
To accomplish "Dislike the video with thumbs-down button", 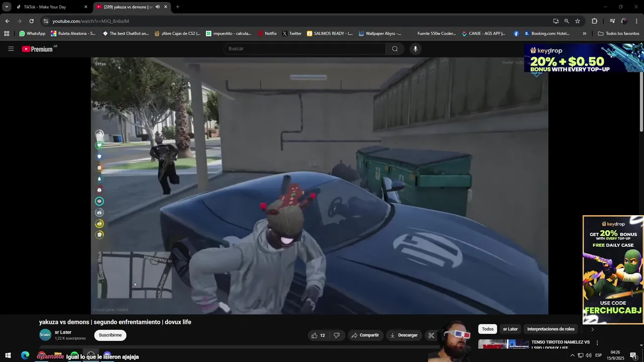I will pos(337,335).
